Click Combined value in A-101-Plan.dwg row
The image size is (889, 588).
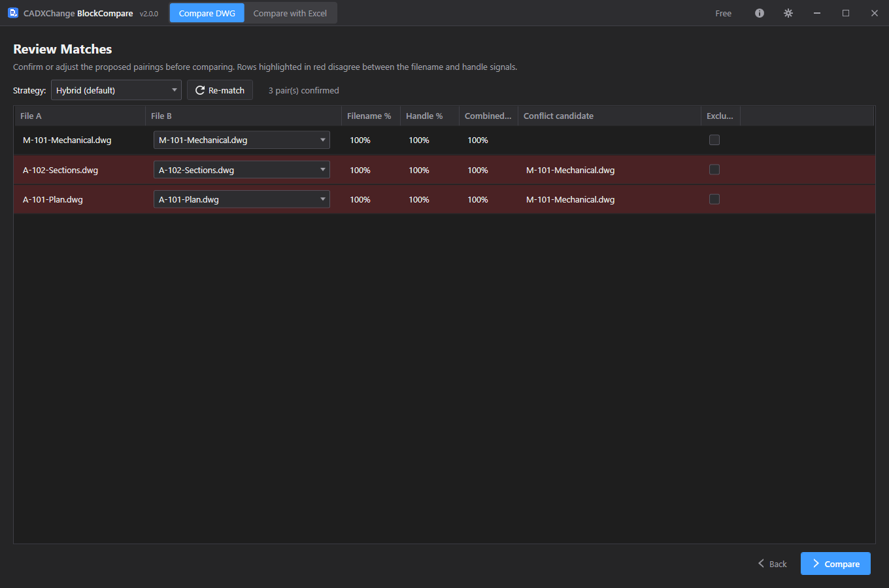pyautogui.click(x=478, y=199)
